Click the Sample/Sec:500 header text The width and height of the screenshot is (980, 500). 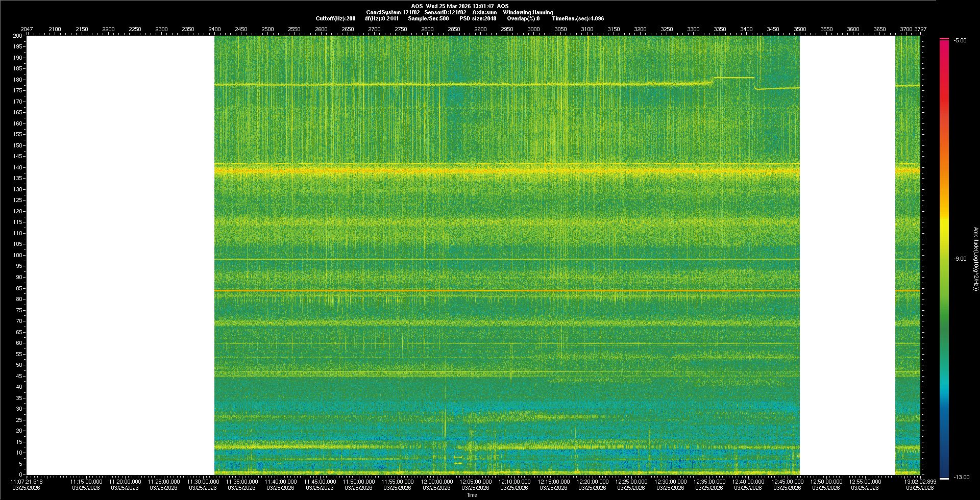pyautogui.click(x=428, y=18)
